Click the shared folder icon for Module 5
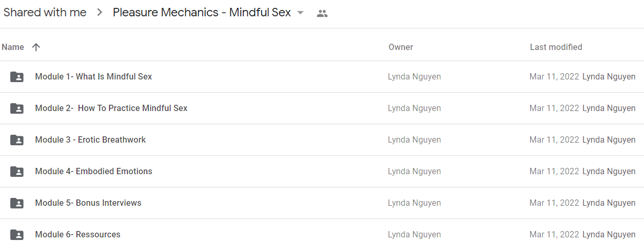 (x=17, y=203)
